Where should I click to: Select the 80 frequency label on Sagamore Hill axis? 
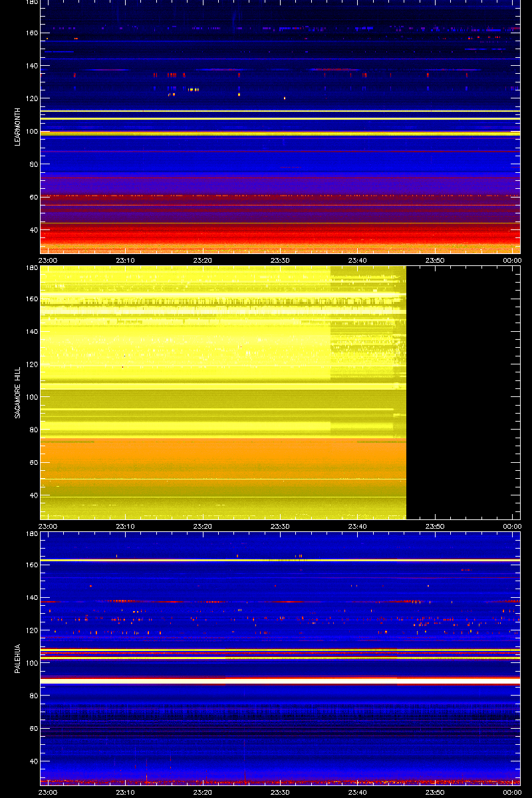tap(33, 430)
